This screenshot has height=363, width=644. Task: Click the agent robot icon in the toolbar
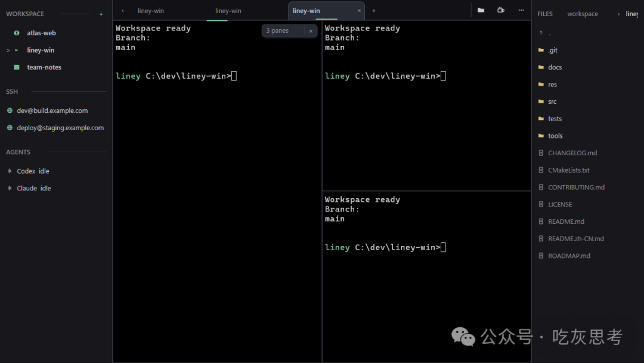tap(501, 10)
